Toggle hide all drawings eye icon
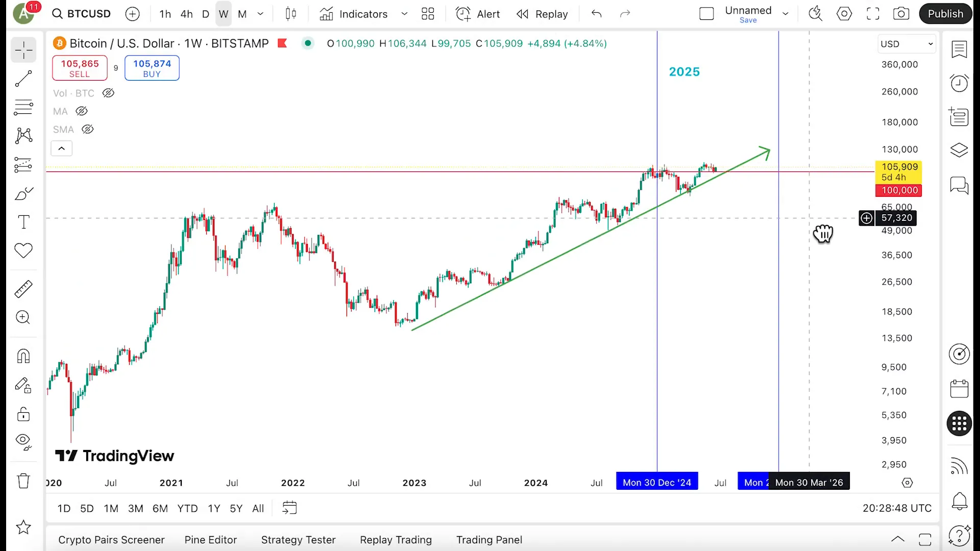 point(23,442)
